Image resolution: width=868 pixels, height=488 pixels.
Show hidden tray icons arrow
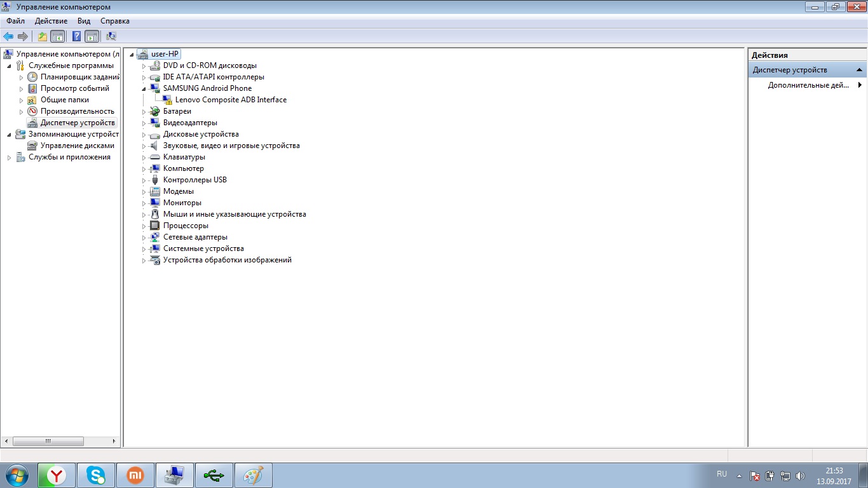739,475
